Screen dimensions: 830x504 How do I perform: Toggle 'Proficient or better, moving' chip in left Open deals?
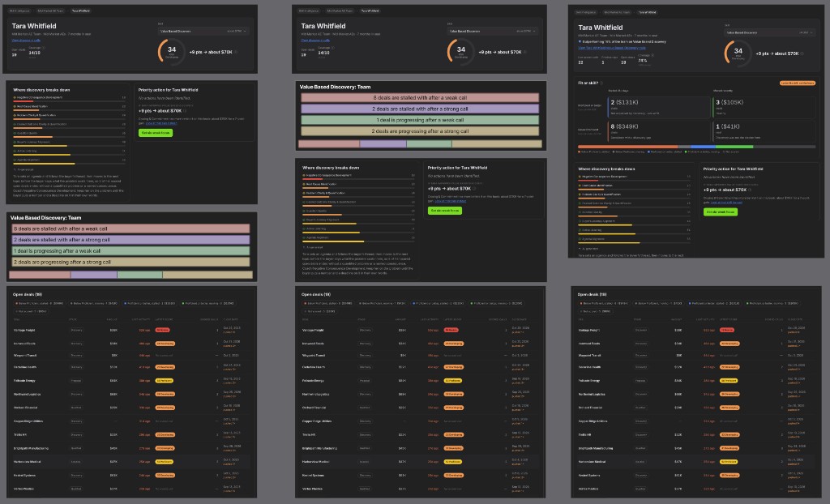208,303
